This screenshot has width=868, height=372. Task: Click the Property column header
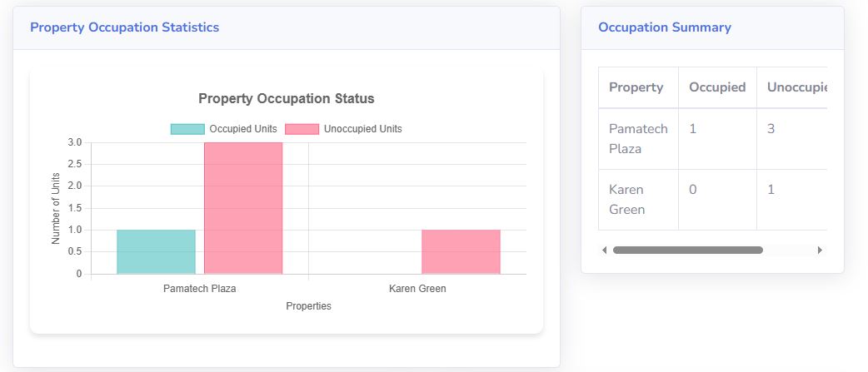click(x=636, y=87)
